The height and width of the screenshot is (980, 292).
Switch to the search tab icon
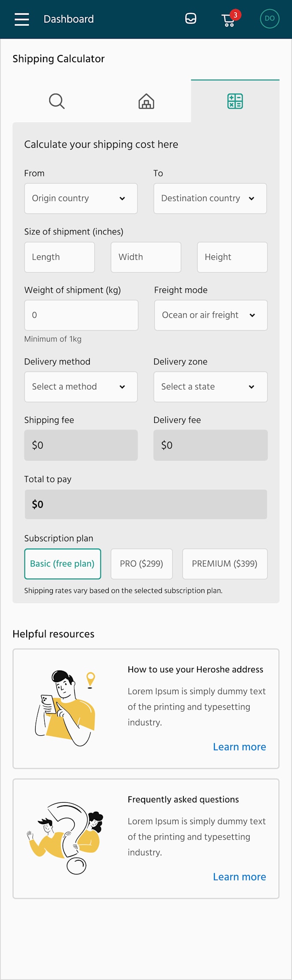[57, 101]
